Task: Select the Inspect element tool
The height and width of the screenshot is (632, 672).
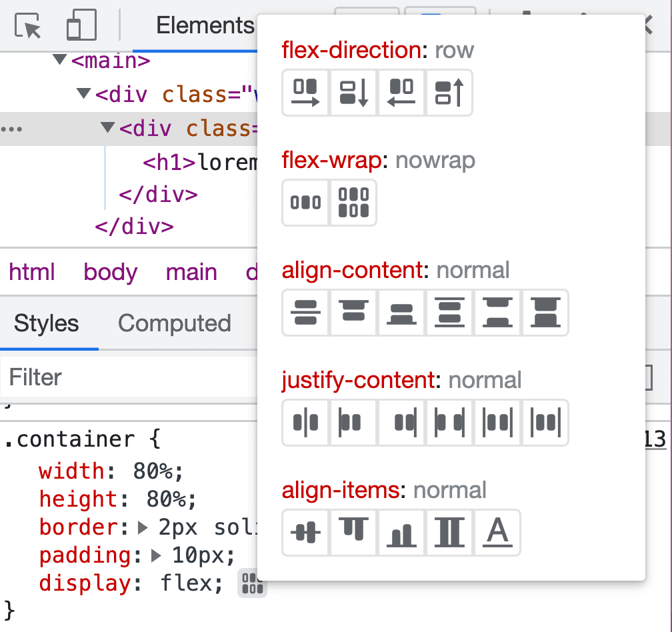Action: 27,25
